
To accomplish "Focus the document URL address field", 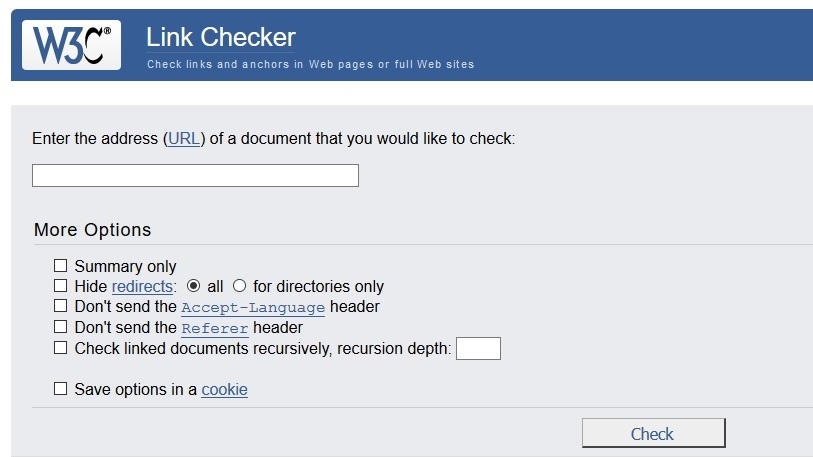I will click(195, 176).
